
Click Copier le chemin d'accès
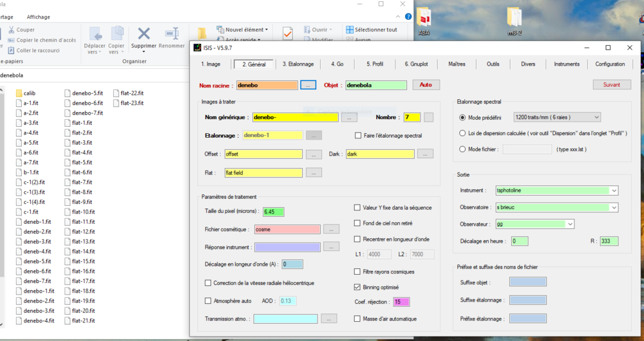[x=42, y=40]
